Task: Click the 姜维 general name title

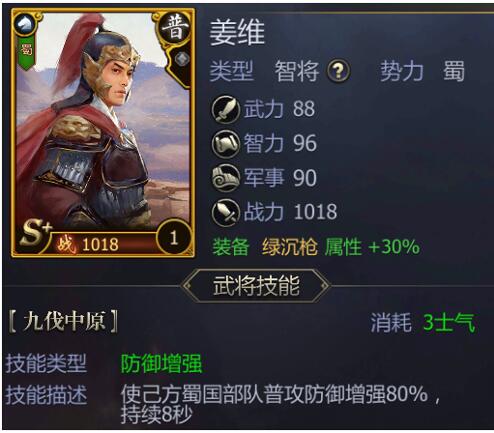Action: (237, 32)
